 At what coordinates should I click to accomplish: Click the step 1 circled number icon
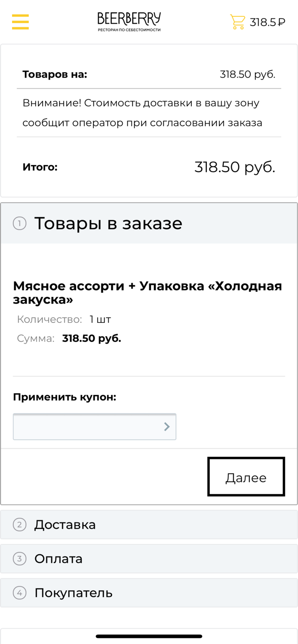point(19,223)
